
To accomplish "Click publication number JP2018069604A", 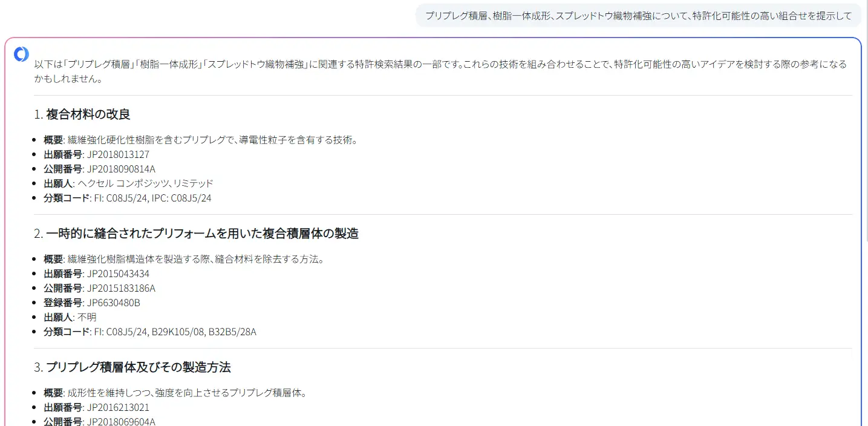I will click(120, 421).
